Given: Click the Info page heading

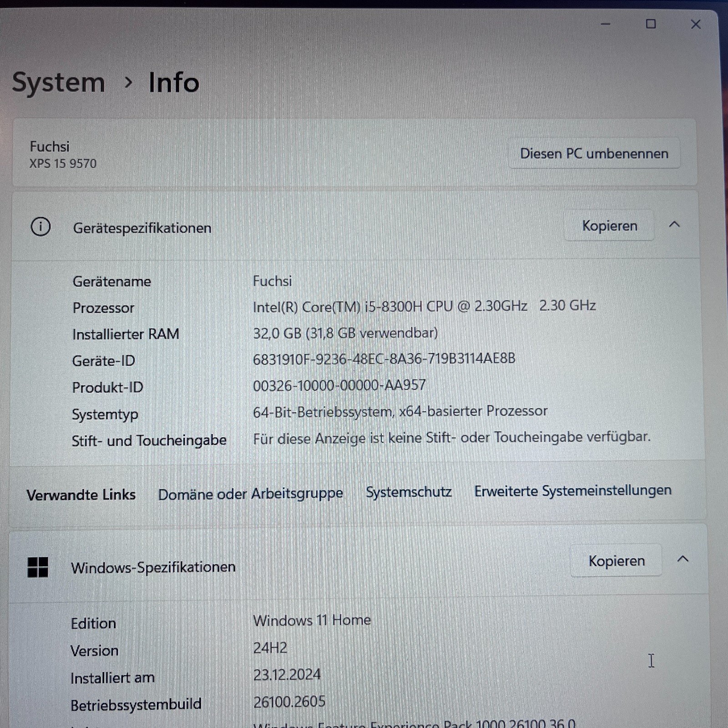Looking at the screenshot, I should coord(174,83).
